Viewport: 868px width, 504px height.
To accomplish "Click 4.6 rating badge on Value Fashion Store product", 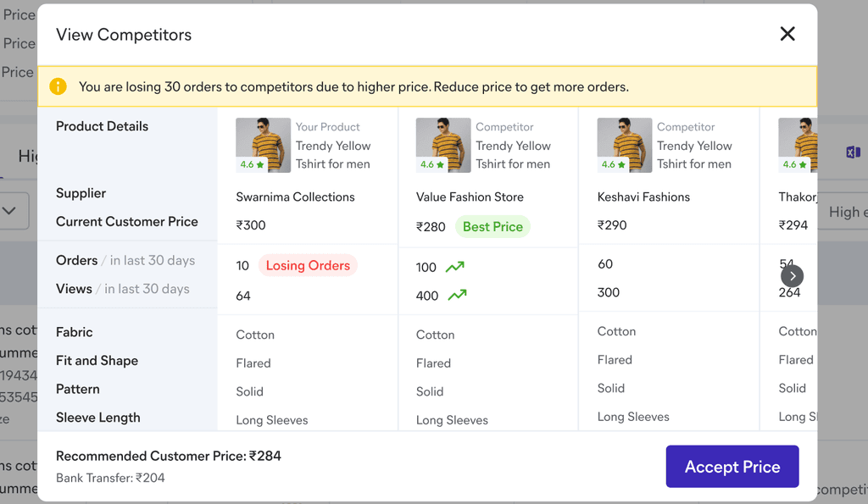I will [x=432, y=164].
